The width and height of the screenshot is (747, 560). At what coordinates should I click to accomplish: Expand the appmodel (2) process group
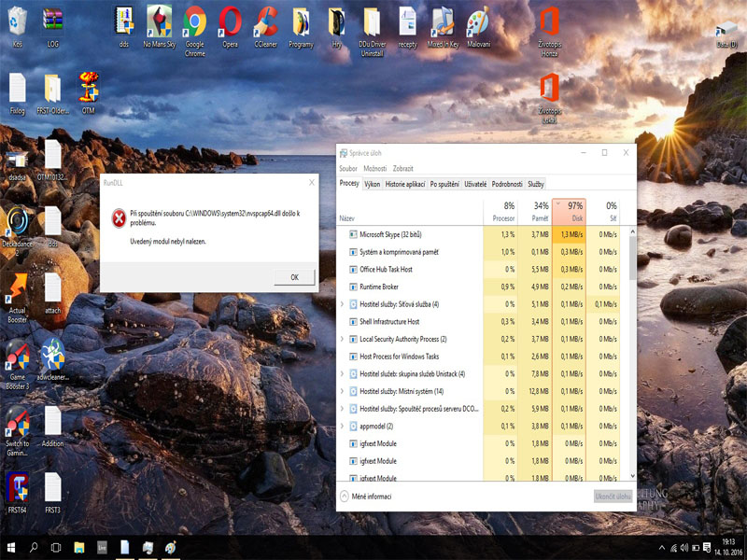pyautogui.click(x=343, y=426)
